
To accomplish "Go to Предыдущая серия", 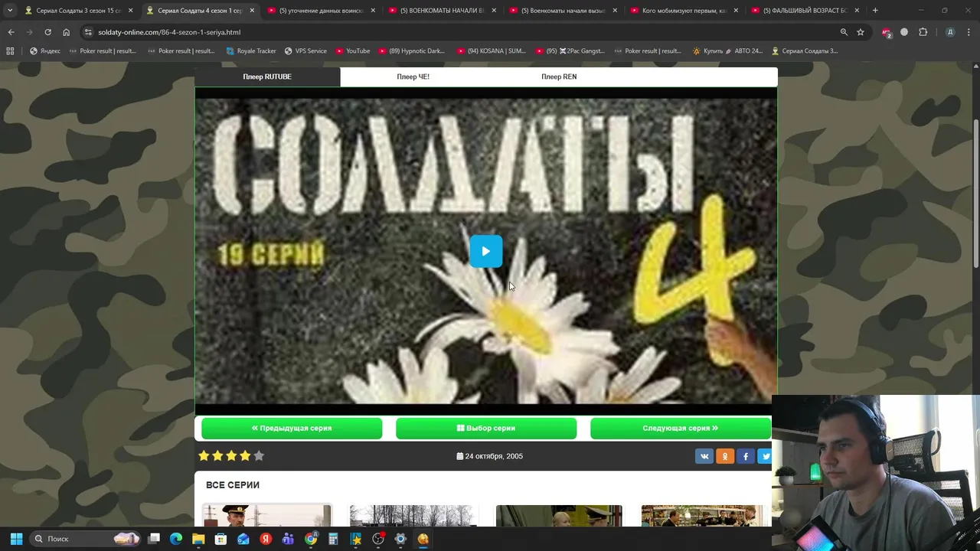I will coord(292,428).
